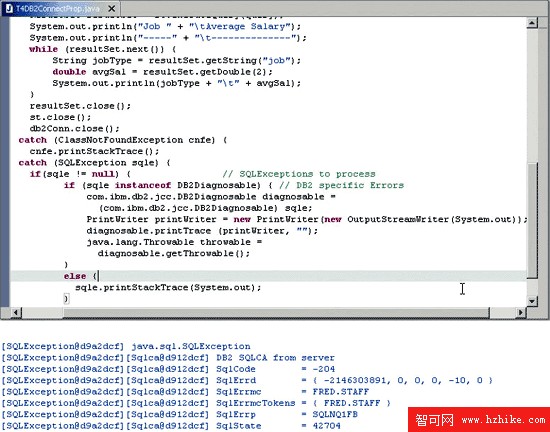Click 'System.out.println(jobType' line

[176, 83]
